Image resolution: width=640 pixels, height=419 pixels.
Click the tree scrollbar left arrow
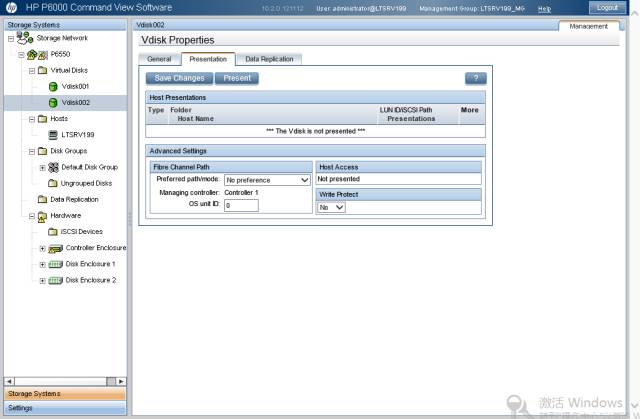9,381
